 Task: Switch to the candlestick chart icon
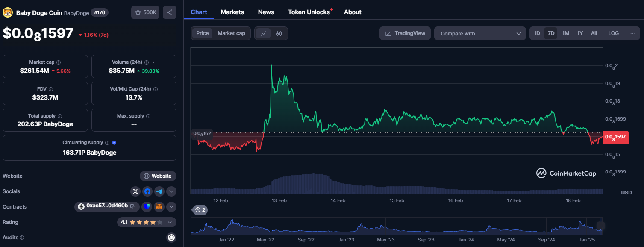click(x=279, y=33)
